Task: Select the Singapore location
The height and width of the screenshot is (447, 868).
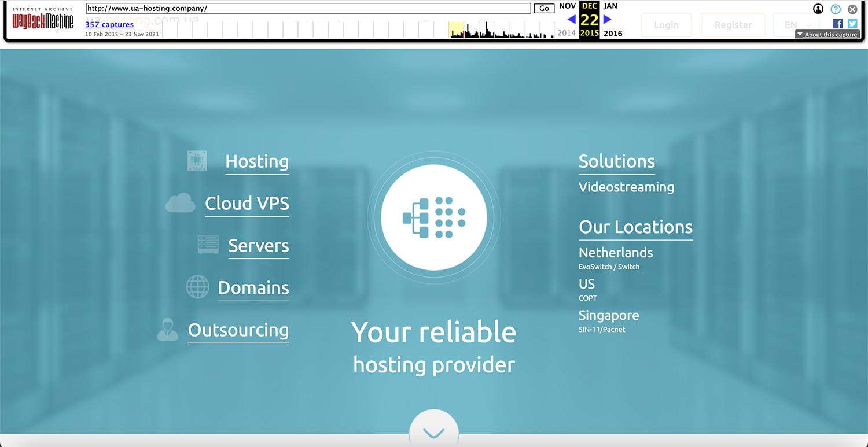Action: 609,315
